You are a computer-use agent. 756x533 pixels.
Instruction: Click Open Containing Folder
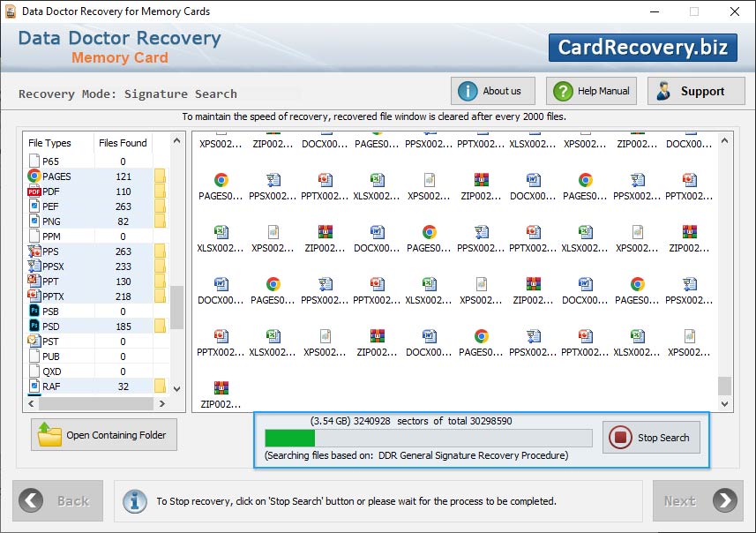pyautogui.click(x=104, y=434)
